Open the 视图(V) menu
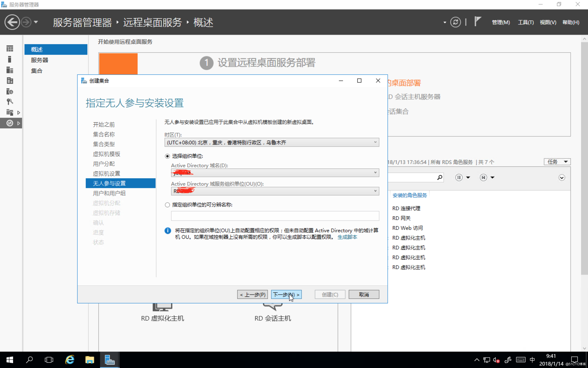The image size is (588, 368). pyautogui.click(x=548, y=22)
